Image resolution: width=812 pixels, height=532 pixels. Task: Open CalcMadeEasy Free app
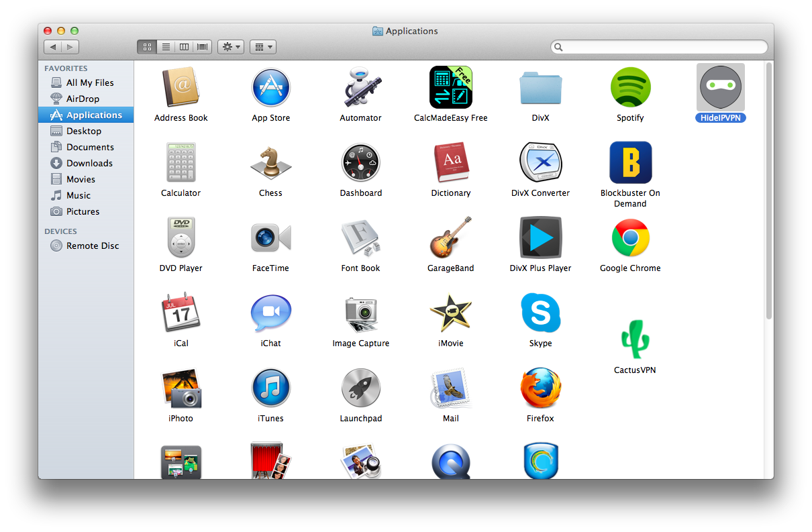tap(451, 87)
